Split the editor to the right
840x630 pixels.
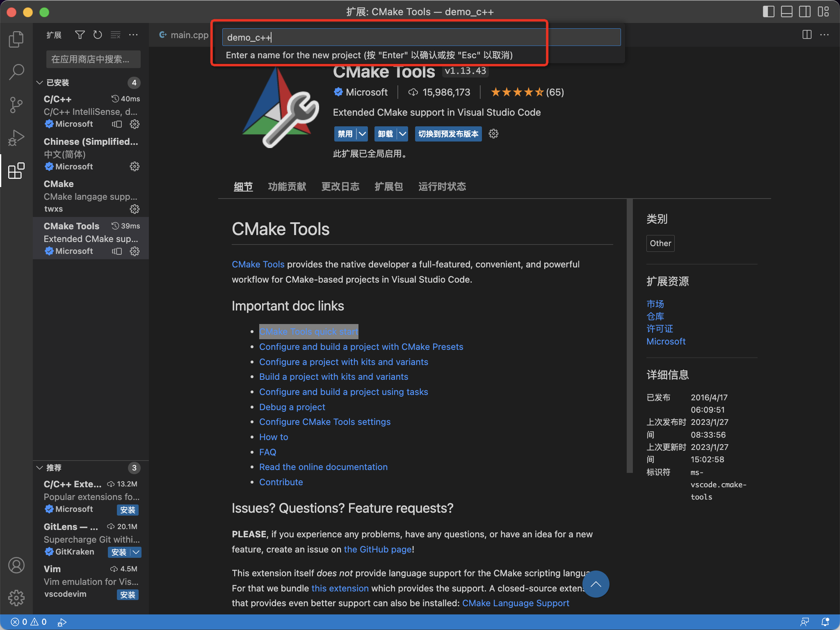pos(807,34)
